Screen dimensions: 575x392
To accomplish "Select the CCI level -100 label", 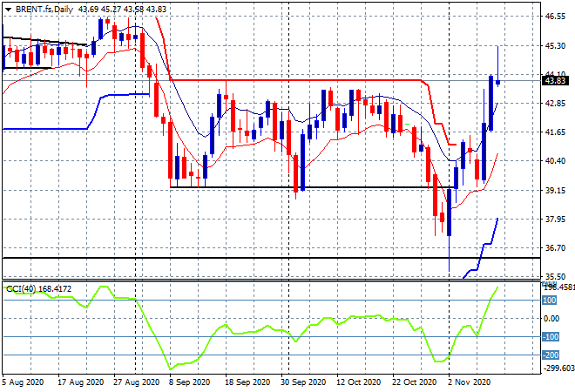I will click(x=551, y=336).
